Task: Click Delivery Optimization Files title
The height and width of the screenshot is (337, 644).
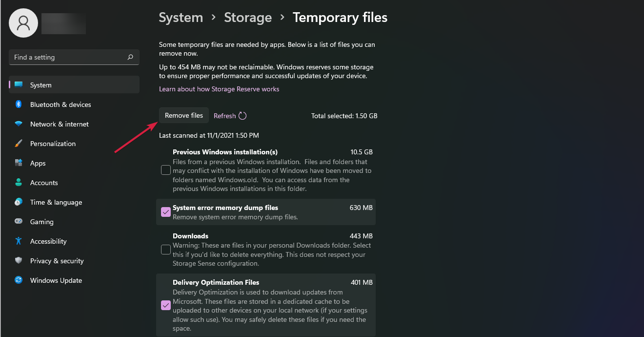Action: 216,282
